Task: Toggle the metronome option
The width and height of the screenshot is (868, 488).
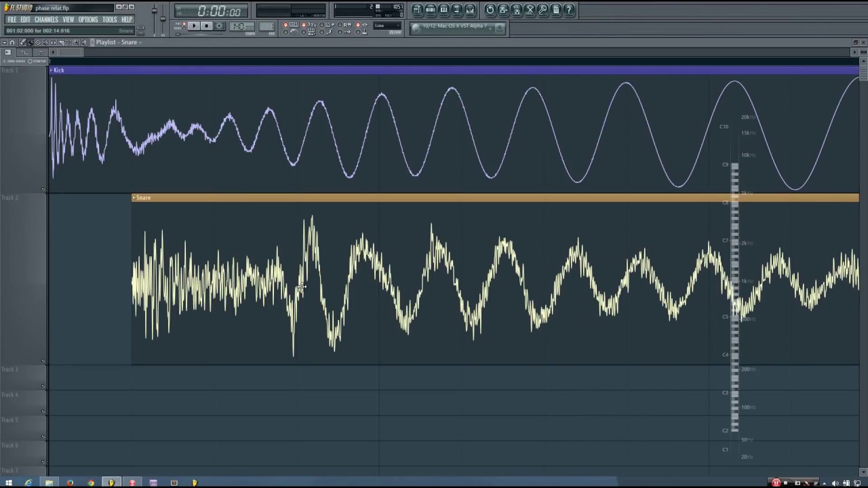Action: click(290, 32)
